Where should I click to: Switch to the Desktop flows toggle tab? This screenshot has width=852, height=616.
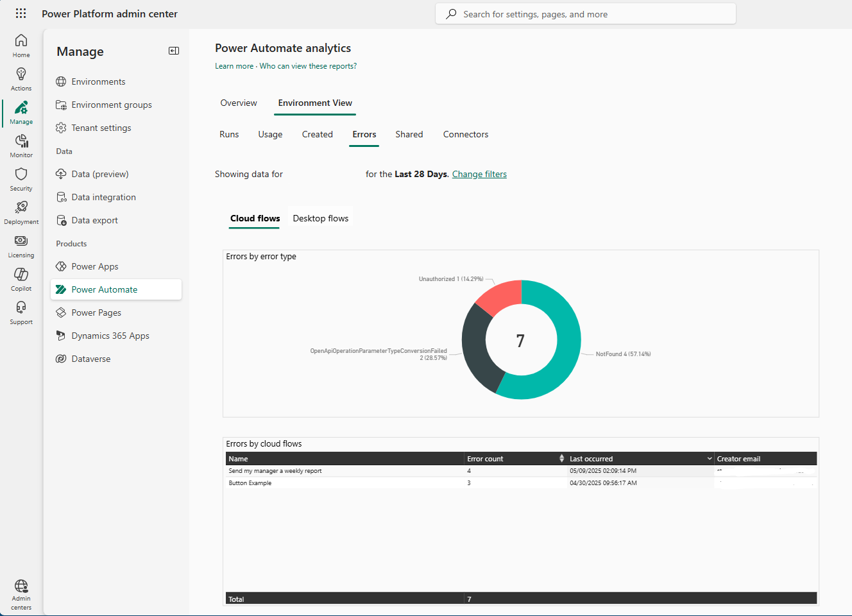(x=320, y=218)
